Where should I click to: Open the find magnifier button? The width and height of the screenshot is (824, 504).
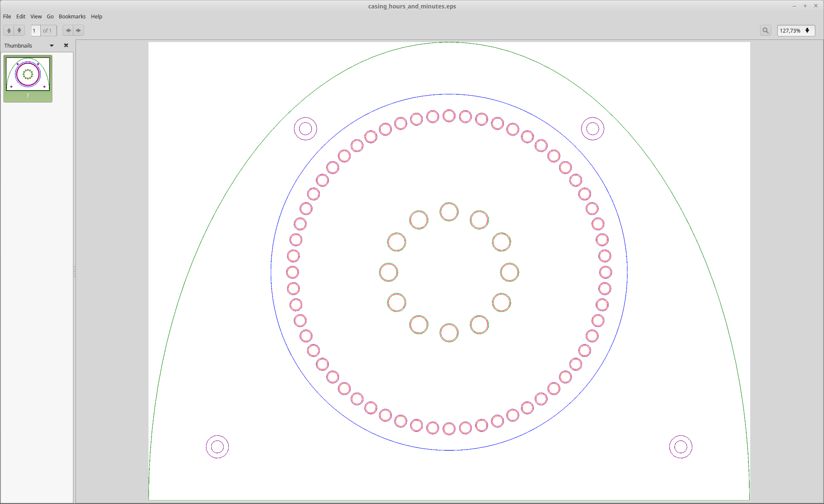coord(765,30)
